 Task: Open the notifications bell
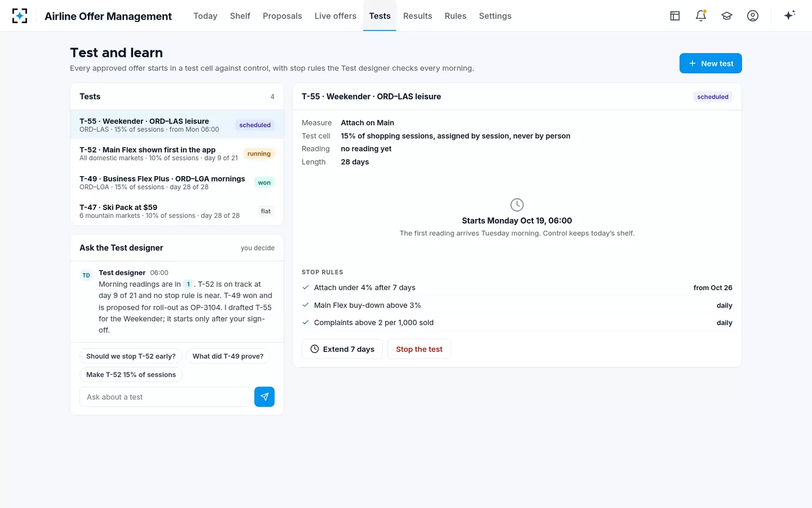click(701, 16)
